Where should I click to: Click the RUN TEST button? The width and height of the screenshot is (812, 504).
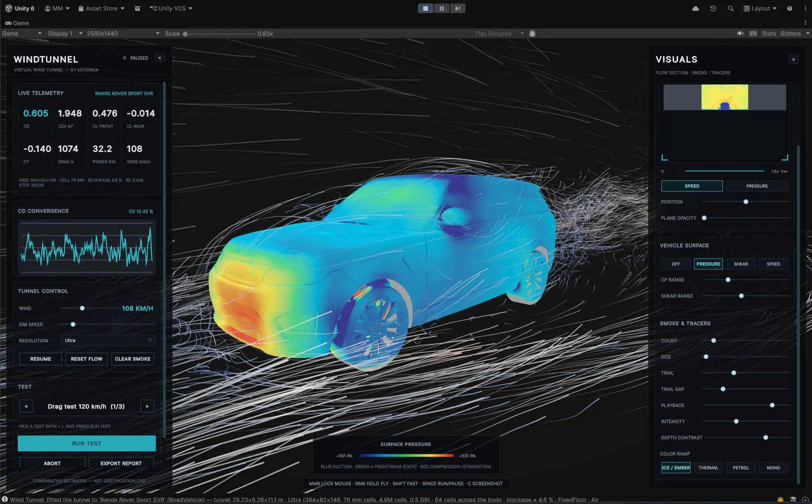pos(87,444)
